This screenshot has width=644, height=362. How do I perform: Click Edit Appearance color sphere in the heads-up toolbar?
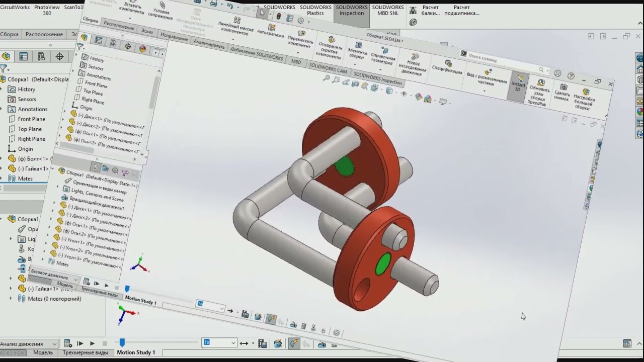click(418, 97)
